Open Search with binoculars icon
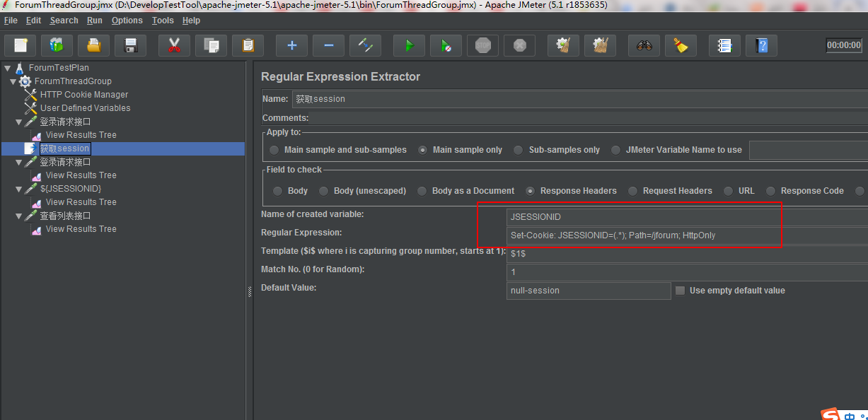 click(644, 45)
